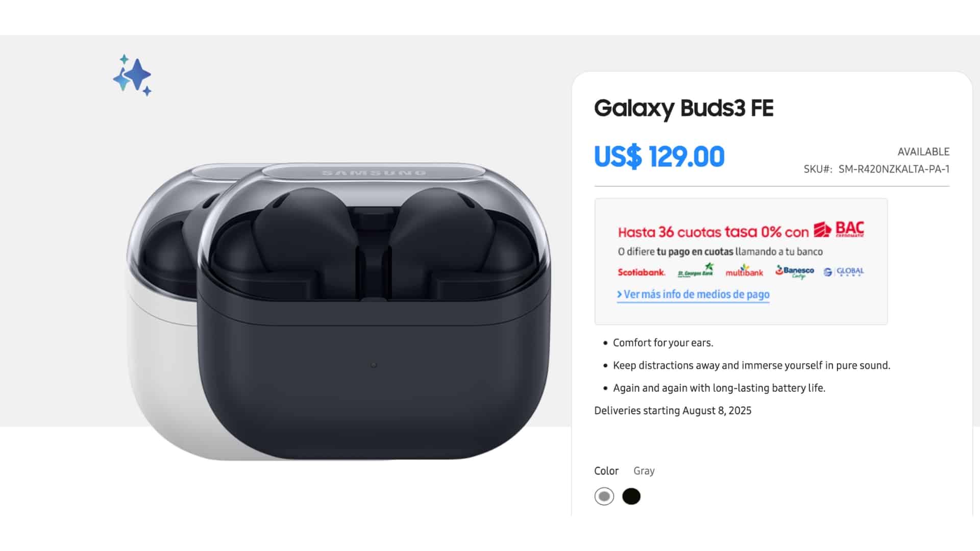Click the SKU number SM-R420NZKALTA-PA-1
This screenshot has width=980, height=551.
894,169
